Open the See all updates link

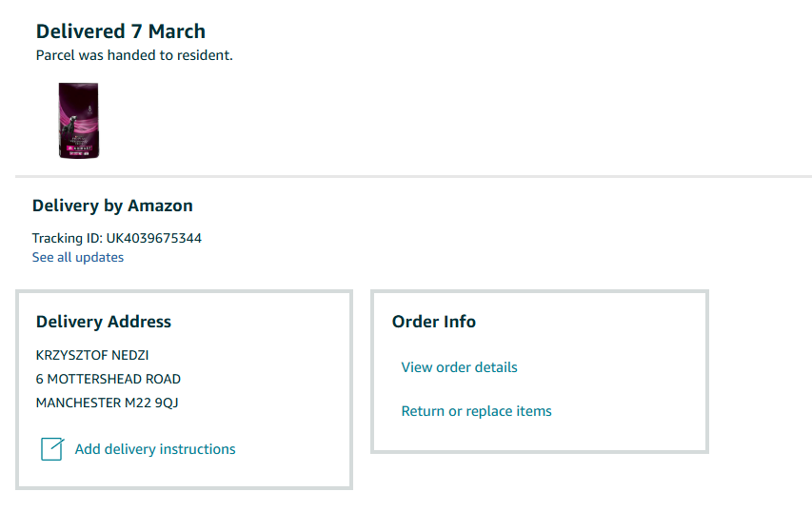(78, 257)
